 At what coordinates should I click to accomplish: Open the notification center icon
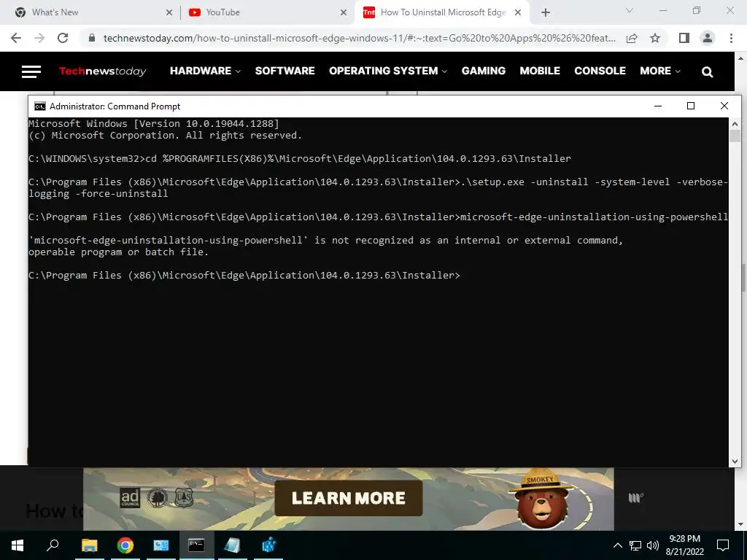click(x=723, y=545)
